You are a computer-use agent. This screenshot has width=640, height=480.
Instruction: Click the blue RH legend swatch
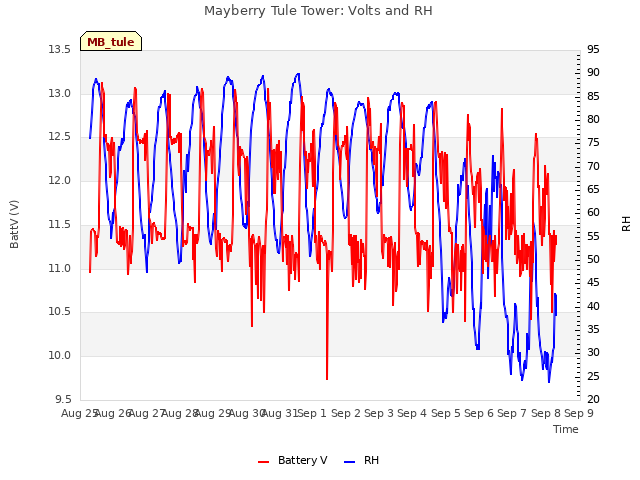[x=350, y=462]
